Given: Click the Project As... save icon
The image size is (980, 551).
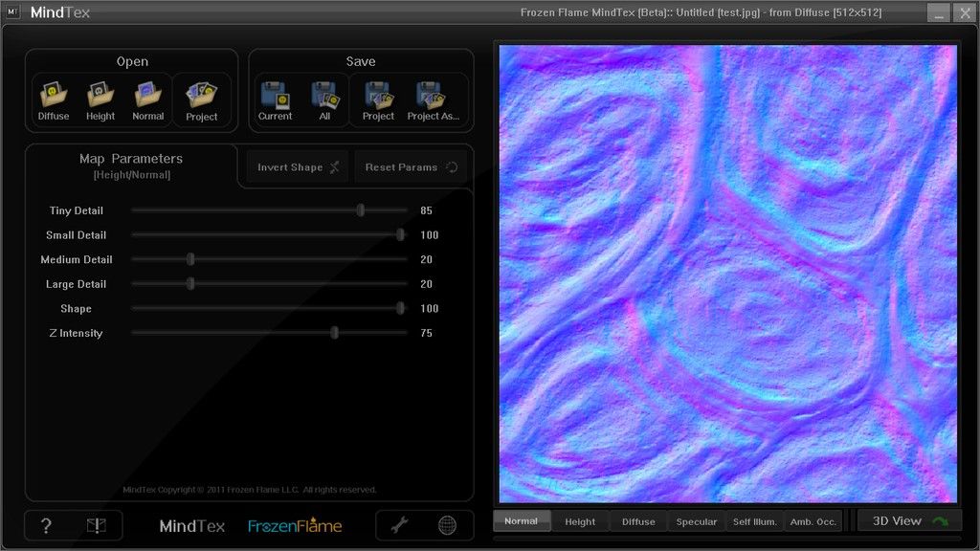Looking at the screenshot, I should tap(433, 101).
